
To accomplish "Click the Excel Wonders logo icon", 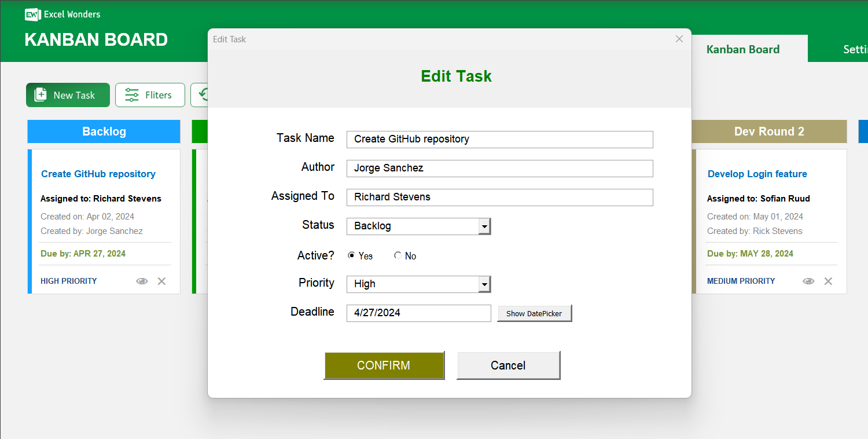I will 31,14.
